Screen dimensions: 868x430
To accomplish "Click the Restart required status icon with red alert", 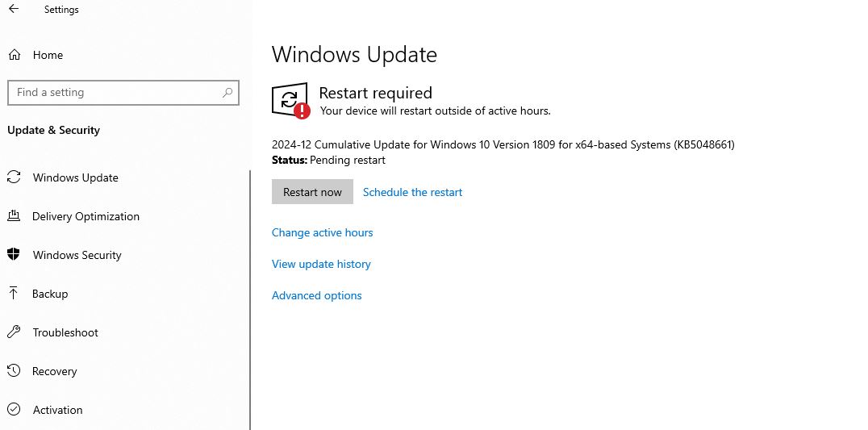I will pos(290,101).
